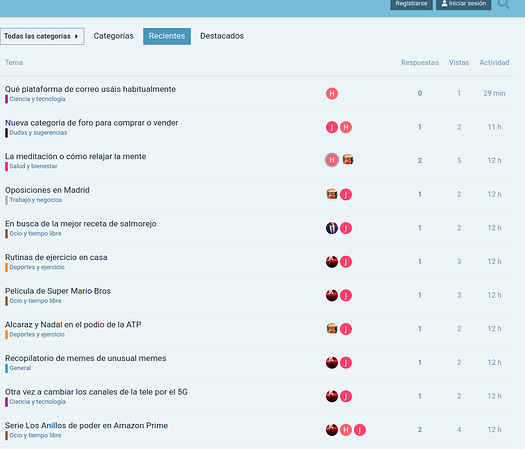
Task: Sort by Vistas column header
Action: (x=459, y=63)
